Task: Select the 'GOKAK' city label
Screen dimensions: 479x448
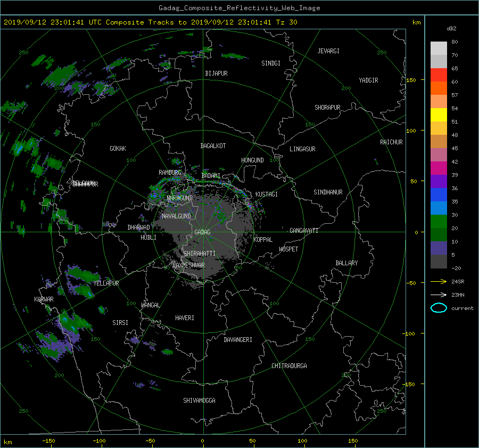Action: tap(118, 149)
